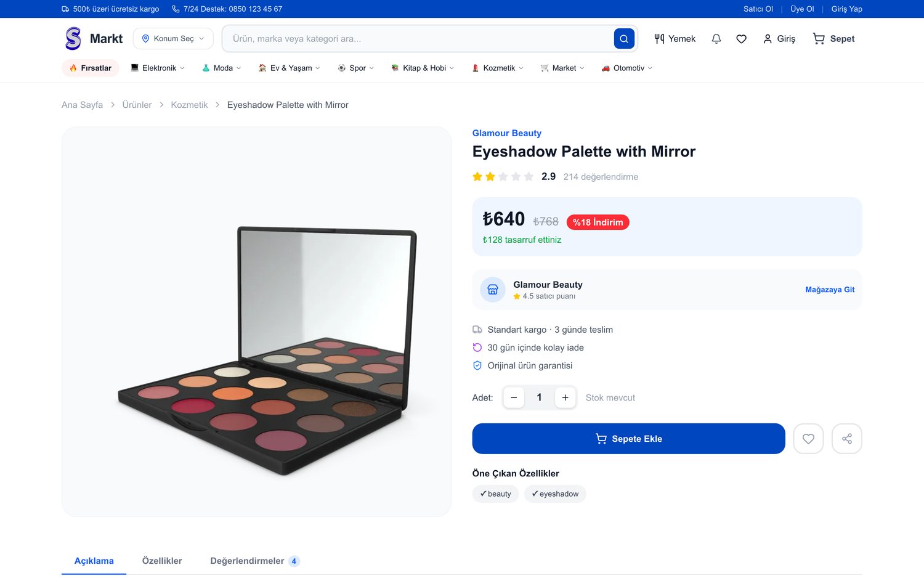This screenshot has width=924, height=578.
Task: Click the Markt logo
Action: (x=94, y=39)
